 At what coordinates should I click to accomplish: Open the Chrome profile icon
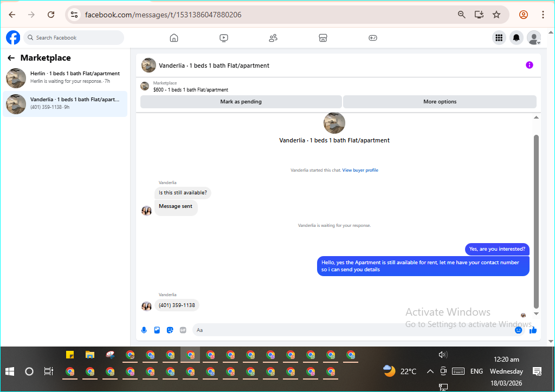(524, 15)
